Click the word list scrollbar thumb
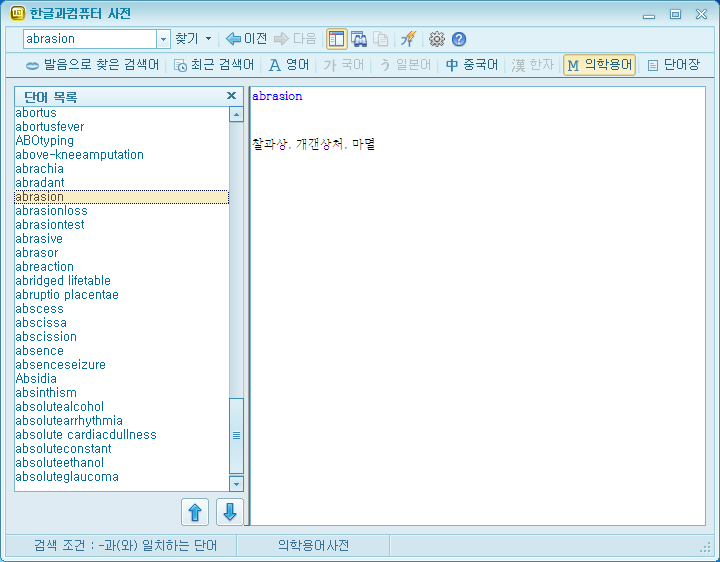 coord(236,435)
